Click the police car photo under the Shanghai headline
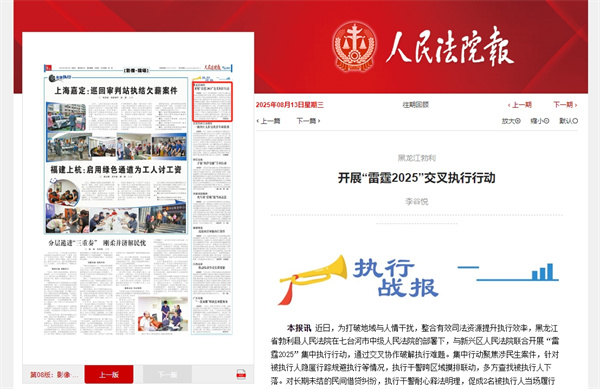 click(66, 117)
